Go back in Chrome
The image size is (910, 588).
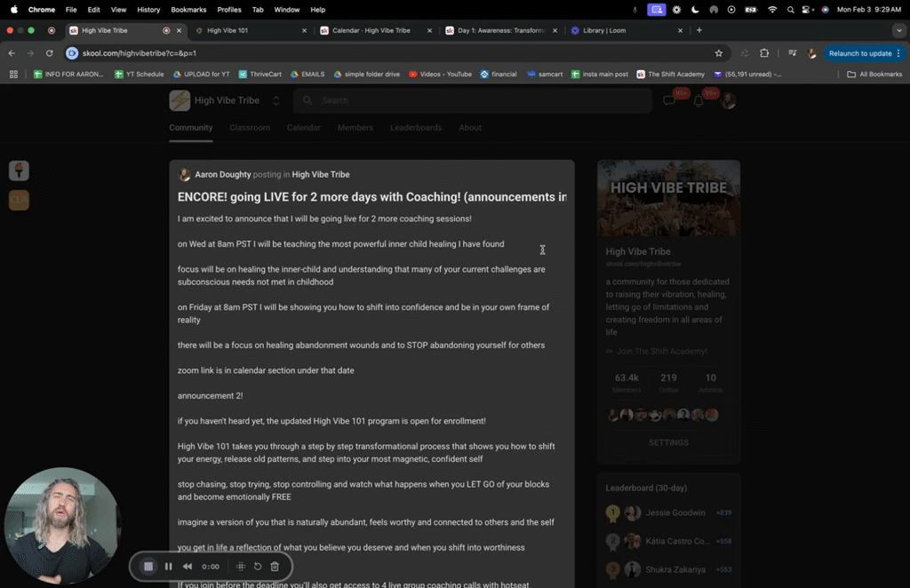(x=12, y=53)
